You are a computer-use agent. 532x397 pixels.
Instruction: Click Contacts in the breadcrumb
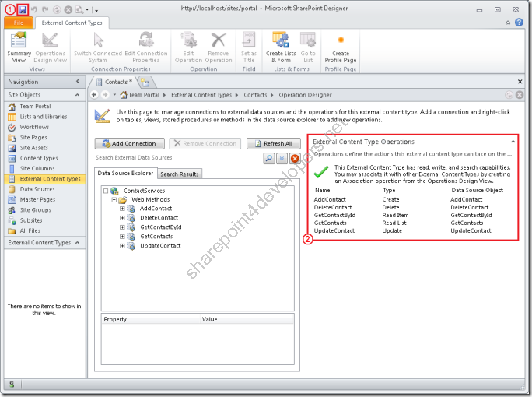pyautogui.click(x=255, y=95)
